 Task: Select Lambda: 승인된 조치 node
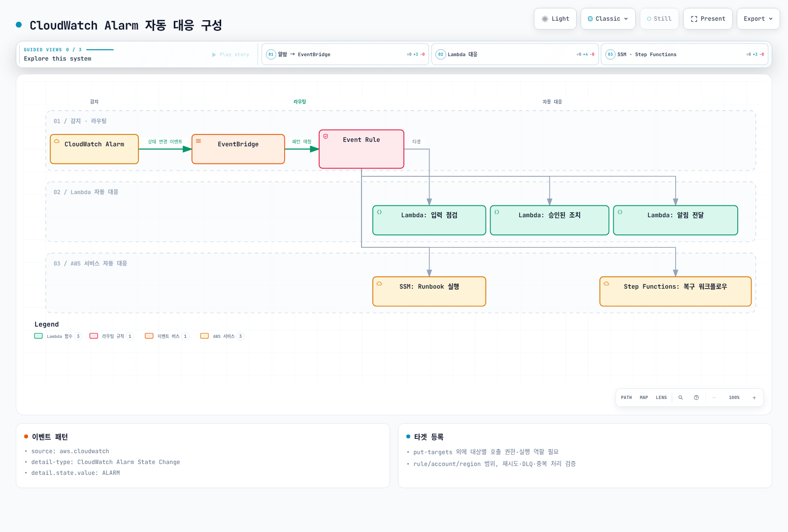[x=550, y=220]
